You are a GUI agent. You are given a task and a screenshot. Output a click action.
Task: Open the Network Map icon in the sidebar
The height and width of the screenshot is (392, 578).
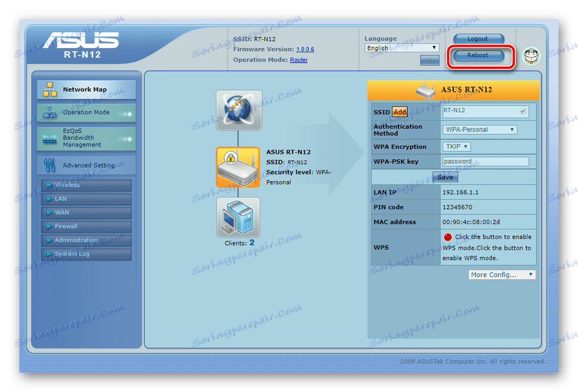click(50, 89)
